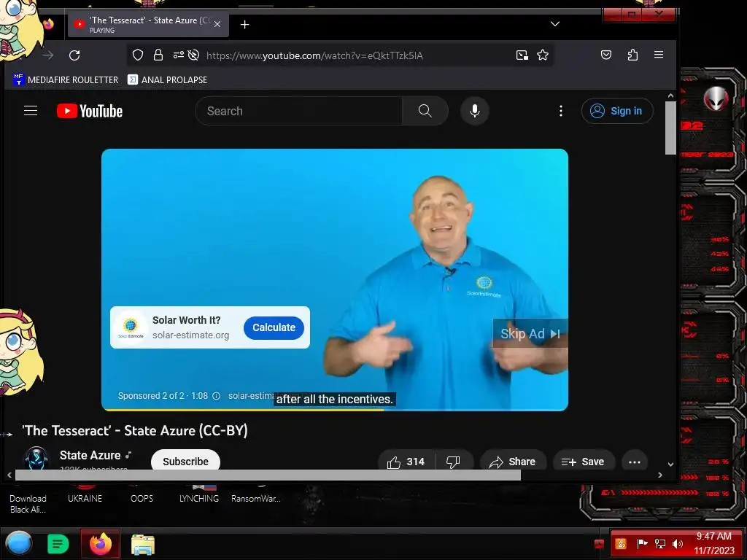Open the Firefox extensions puzzle icon
Image resolution: width=747 pixels, height=560 pixels.
point(632,55)
